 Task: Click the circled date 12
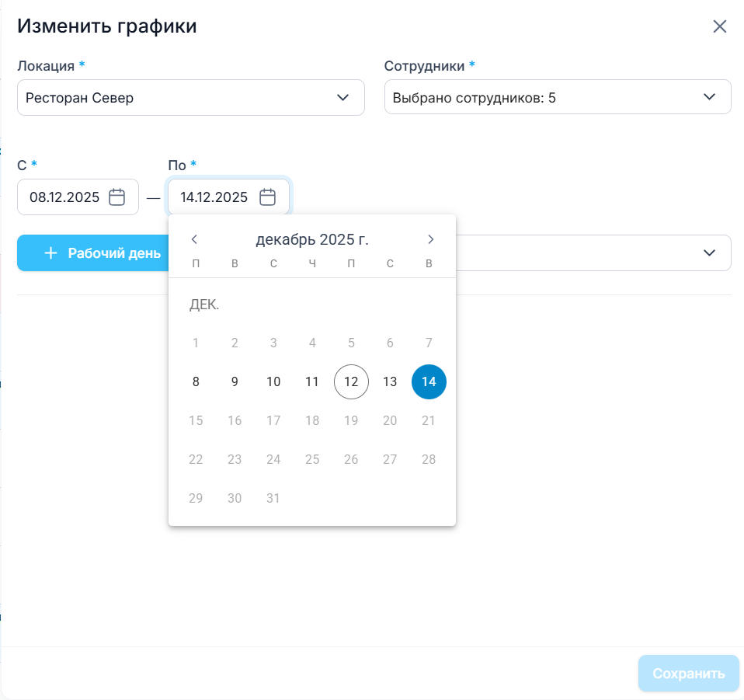tap(351, 381)
